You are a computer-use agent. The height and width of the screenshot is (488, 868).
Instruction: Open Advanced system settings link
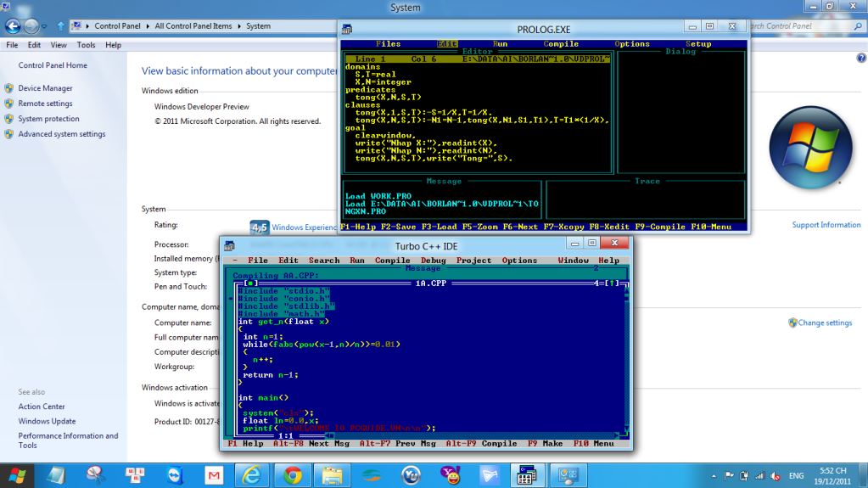pos(61,133)
